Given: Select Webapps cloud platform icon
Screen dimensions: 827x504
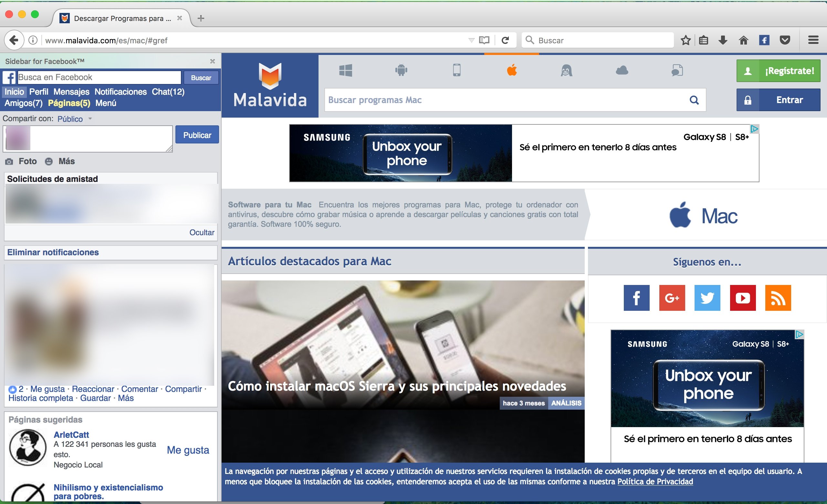Looking at the screenshot, I should (622, 70).
